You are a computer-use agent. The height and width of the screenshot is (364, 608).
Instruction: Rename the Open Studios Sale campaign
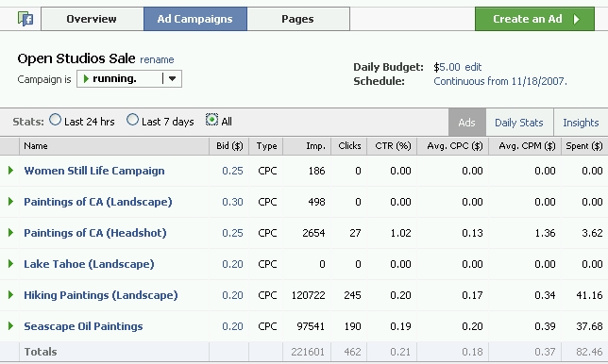pos(157,59)
